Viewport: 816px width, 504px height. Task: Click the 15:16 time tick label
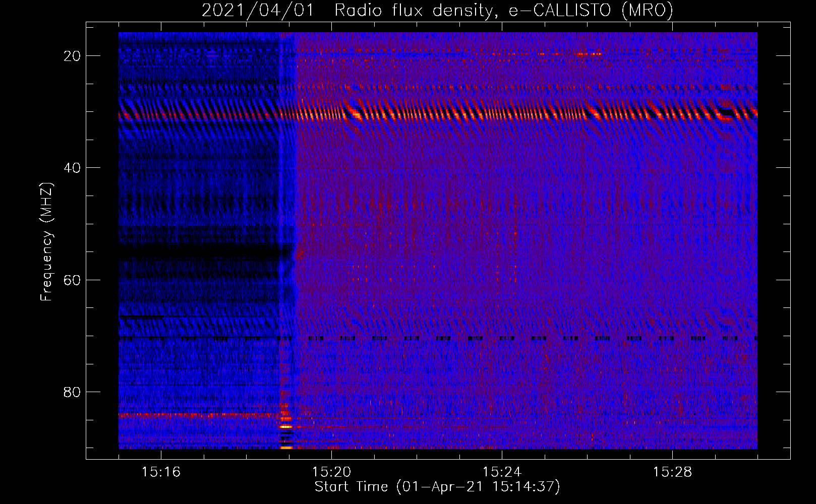tap(161, 472)
